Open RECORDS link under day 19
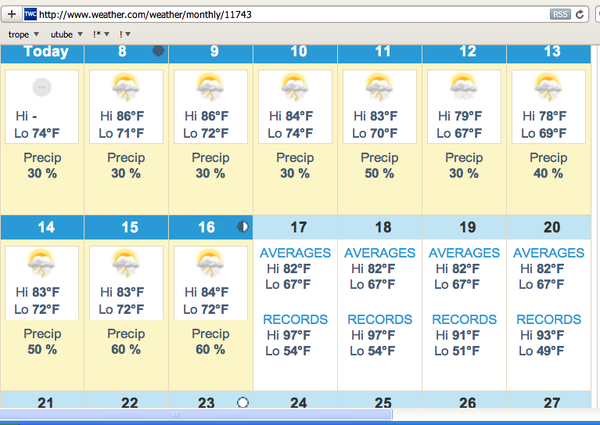This screenshot has height=425, width=600. point(464,319)
